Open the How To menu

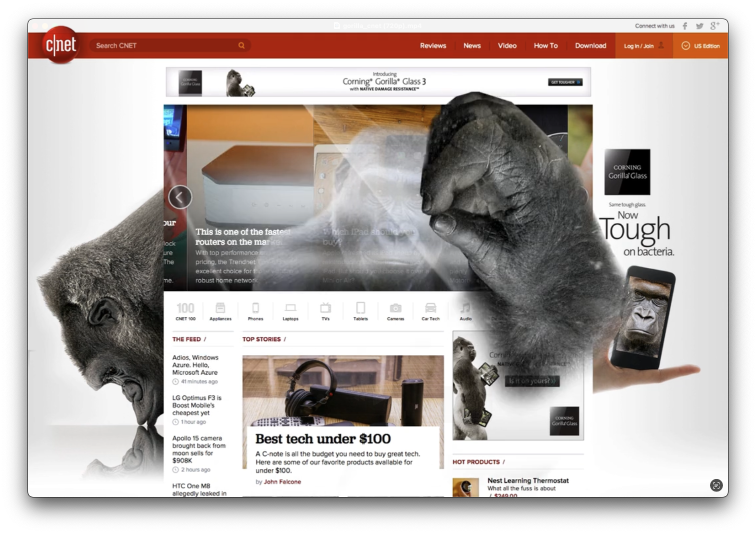coord(545,46)
